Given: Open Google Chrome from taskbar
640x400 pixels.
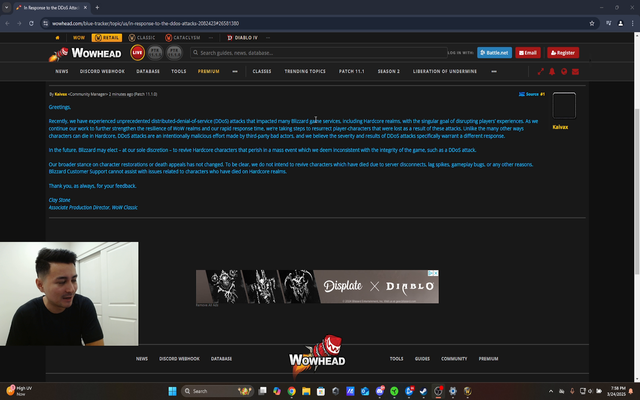Looking at the screenshot, I should (291, 391).
